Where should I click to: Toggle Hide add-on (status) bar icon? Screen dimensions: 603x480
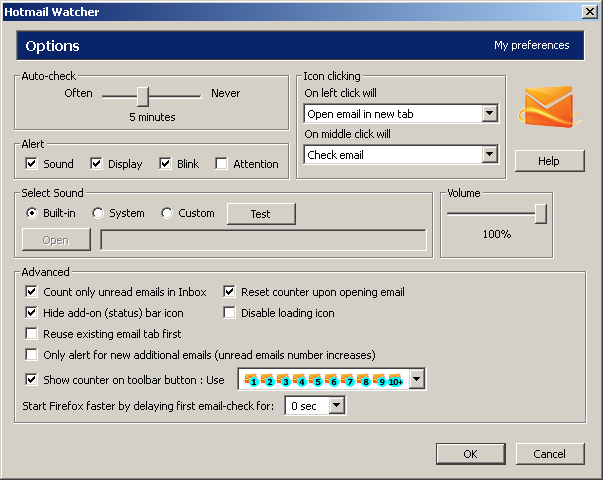pos(32,312)
